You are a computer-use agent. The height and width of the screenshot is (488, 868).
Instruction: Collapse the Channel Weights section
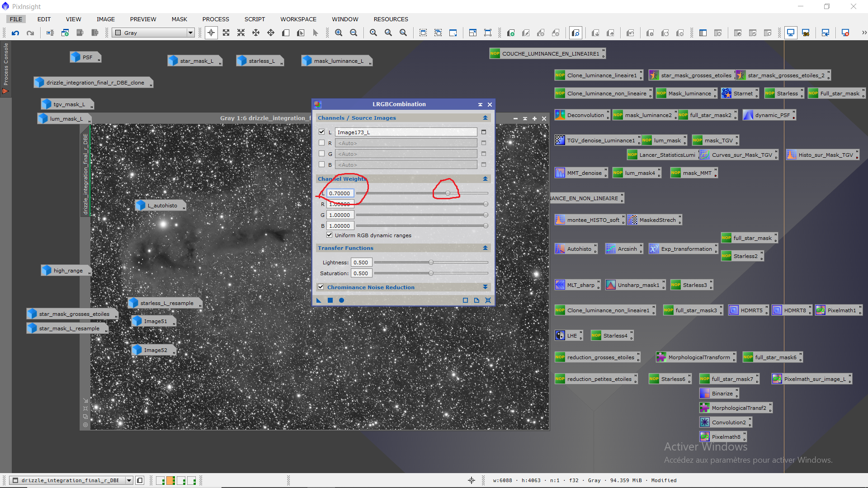coord(485,179)
